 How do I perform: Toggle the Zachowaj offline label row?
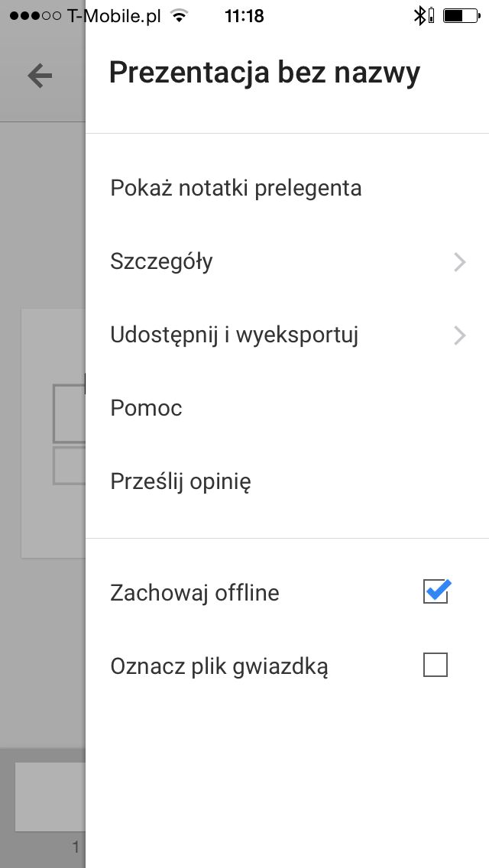pyautogui.click(x=287, y=592)
